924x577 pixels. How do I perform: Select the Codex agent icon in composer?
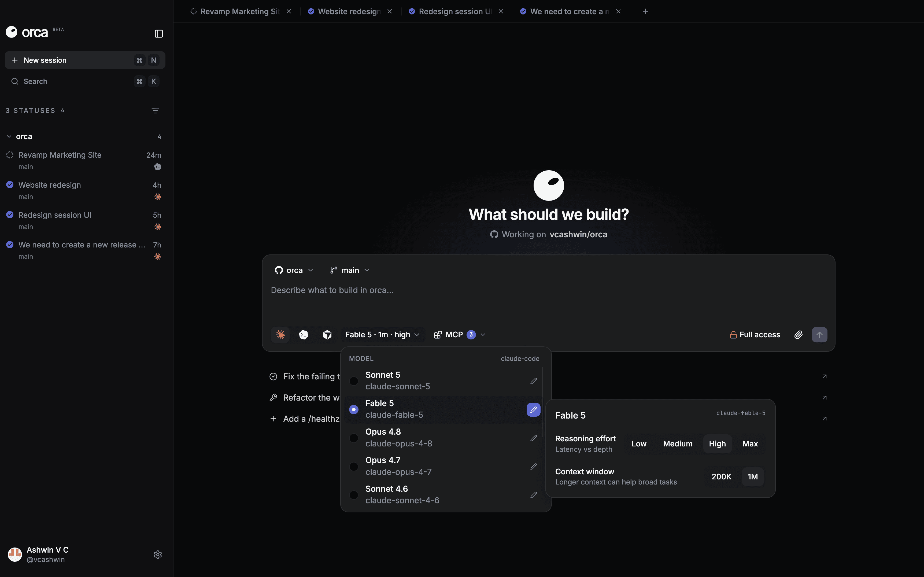[304, 335]
